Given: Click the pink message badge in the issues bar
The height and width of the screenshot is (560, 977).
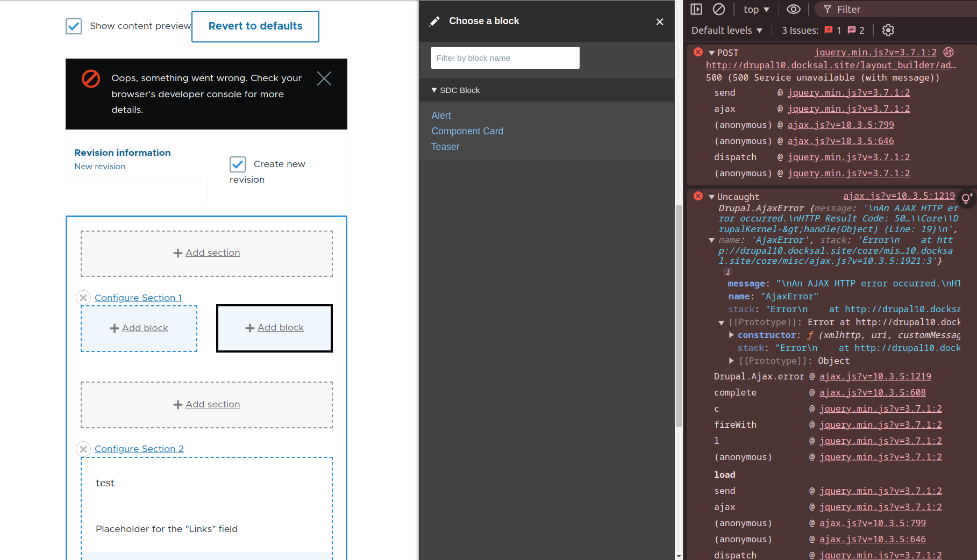Looking at the screenshot, I should click(851, 30).
